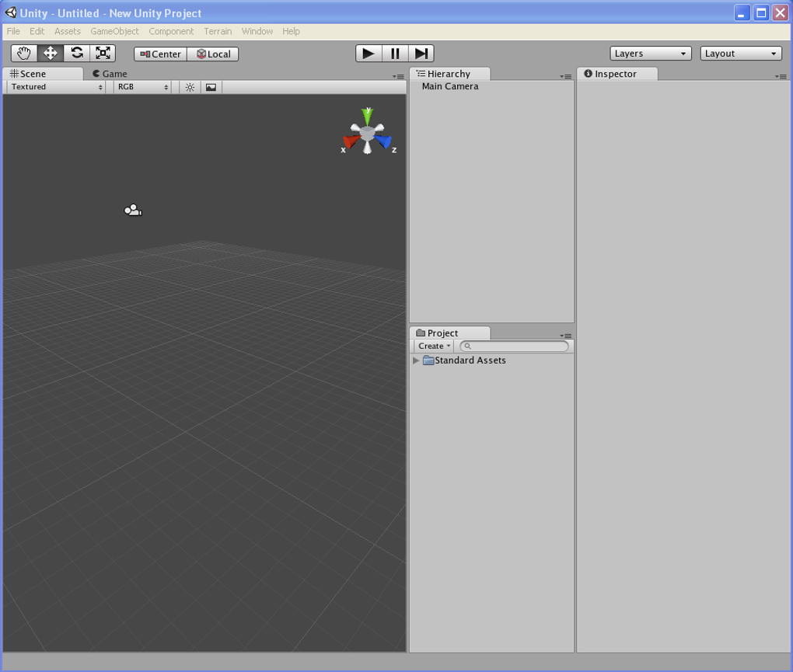This screenshot has width=793, height=672.
Task: Click the gizmo center cube
Action: click(x=368, y=134)
